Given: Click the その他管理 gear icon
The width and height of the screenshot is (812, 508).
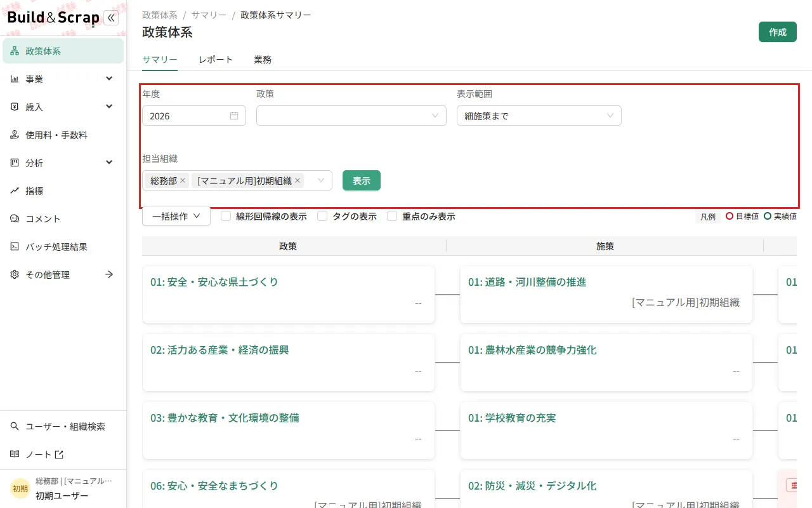Looking at the screenshot, I should coord(15,275).
